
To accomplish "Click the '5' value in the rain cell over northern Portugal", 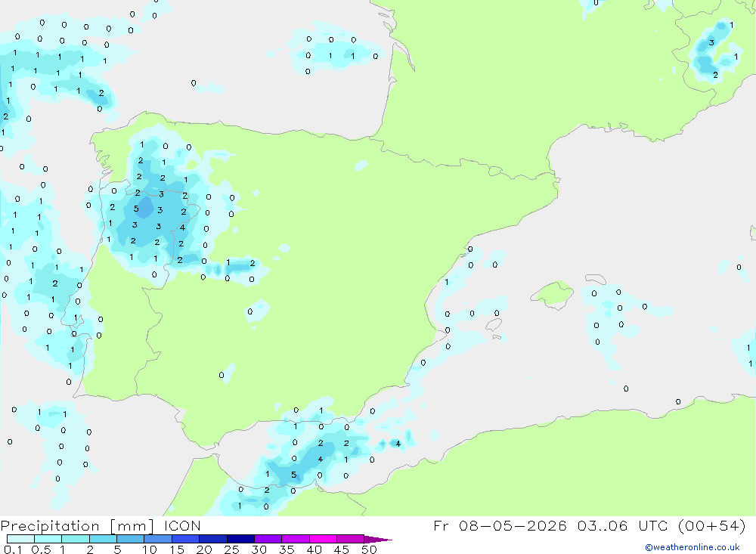I will coord(136,209).
